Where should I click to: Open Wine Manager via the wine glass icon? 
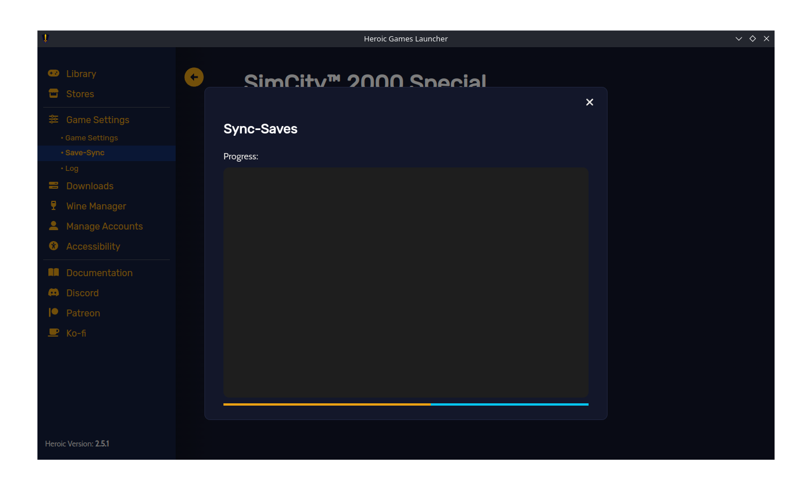pyautogui.click(x=54, y=205)
